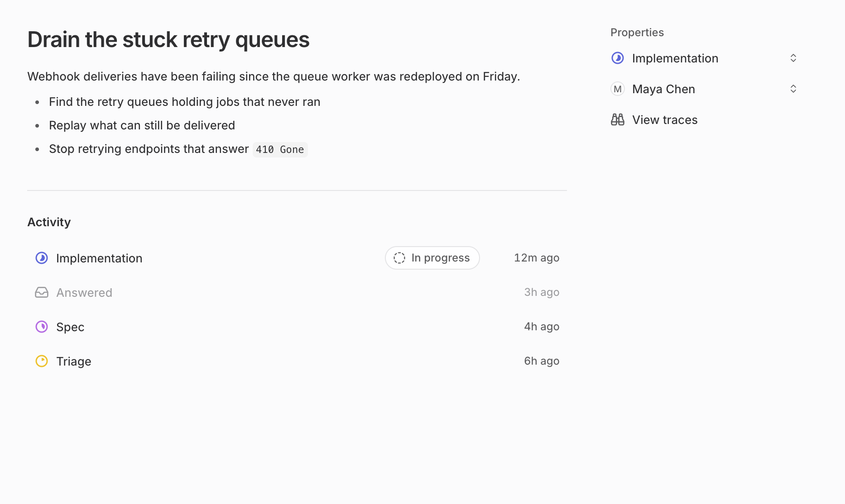Open the Spec activity entry
Image resolution: width=845 pixels, height=504 pixels.
point(297,327)
